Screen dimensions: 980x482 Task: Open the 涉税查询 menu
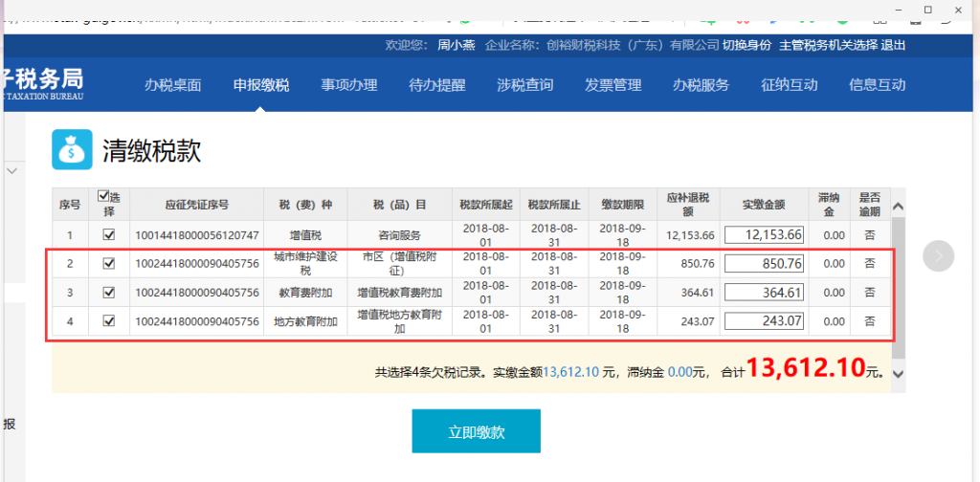524,85
